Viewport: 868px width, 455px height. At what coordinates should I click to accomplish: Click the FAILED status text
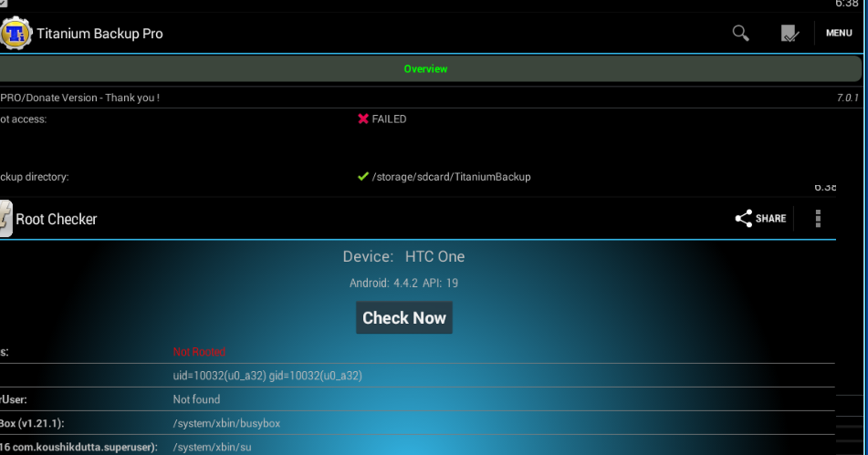click(389, 119)
